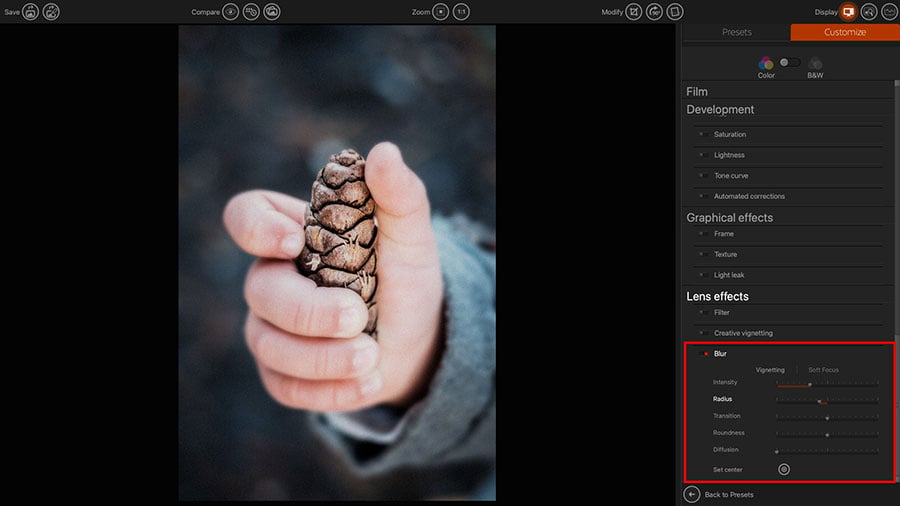Collapse the Lens effects section header
Viewport: 900px width, 506px height.
[x=717, y=296]
